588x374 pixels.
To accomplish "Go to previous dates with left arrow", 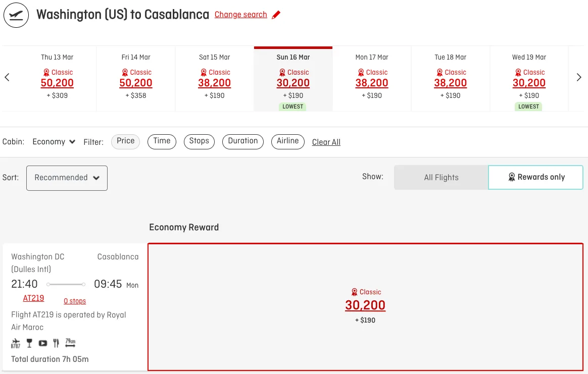I will coord(7,77).
